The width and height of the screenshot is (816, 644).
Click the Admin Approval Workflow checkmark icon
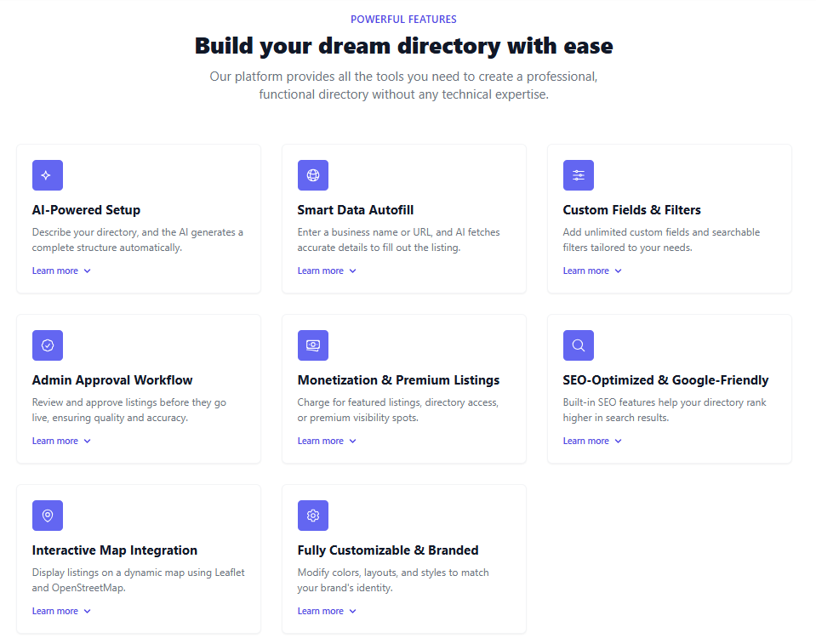point(47,345)
